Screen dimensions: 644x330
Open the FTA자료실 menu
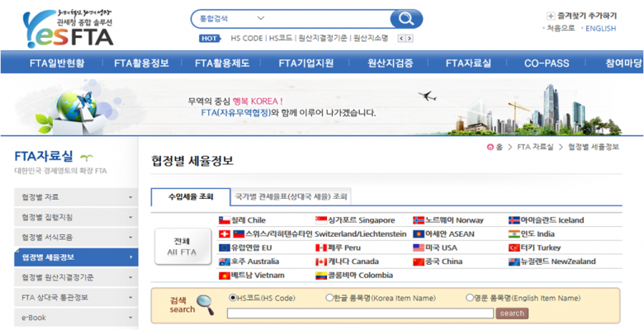tap(469, 64)
